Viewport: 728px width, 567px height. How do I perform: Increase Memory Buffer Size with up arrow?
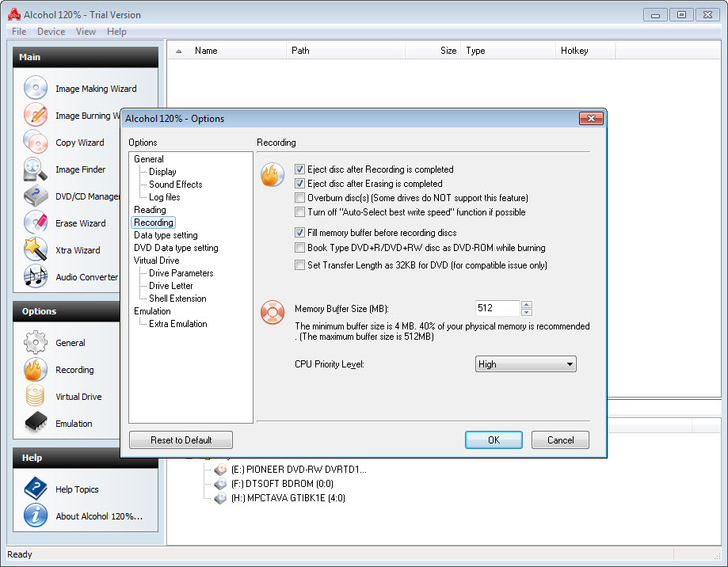click(527, 304)
